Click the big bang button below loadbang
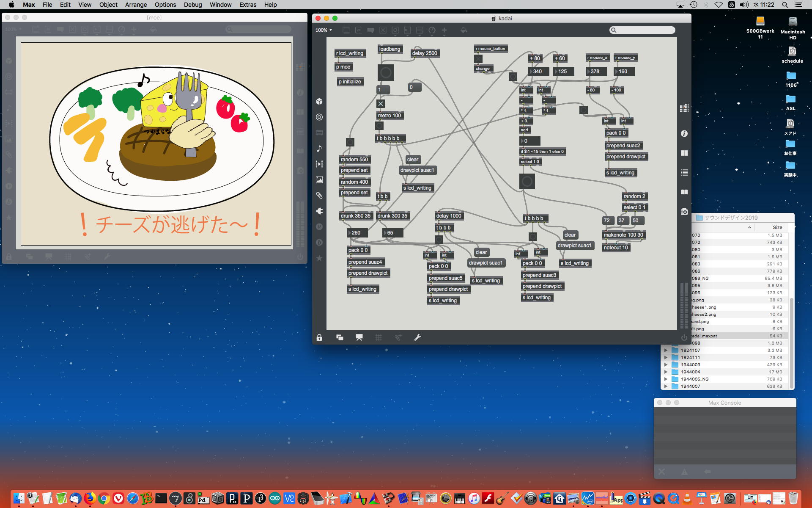 coord(386,72)
